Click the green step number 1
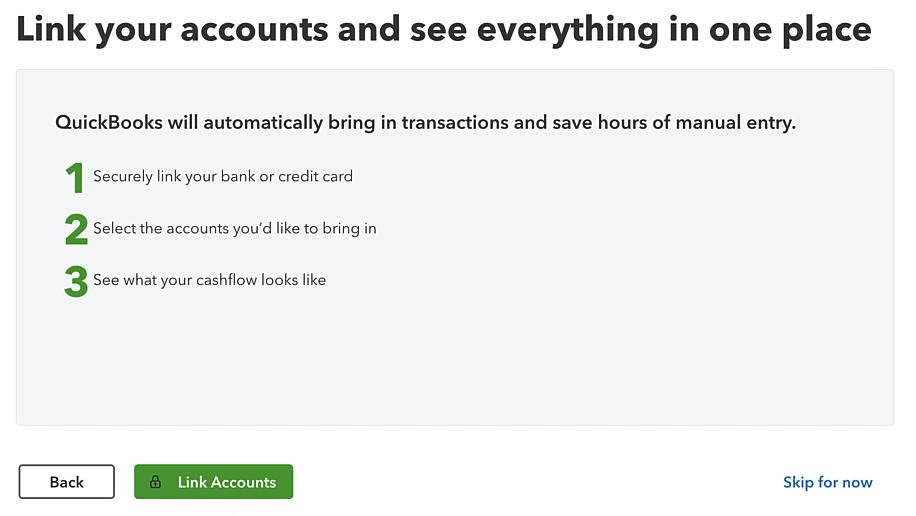 (74, 178)
